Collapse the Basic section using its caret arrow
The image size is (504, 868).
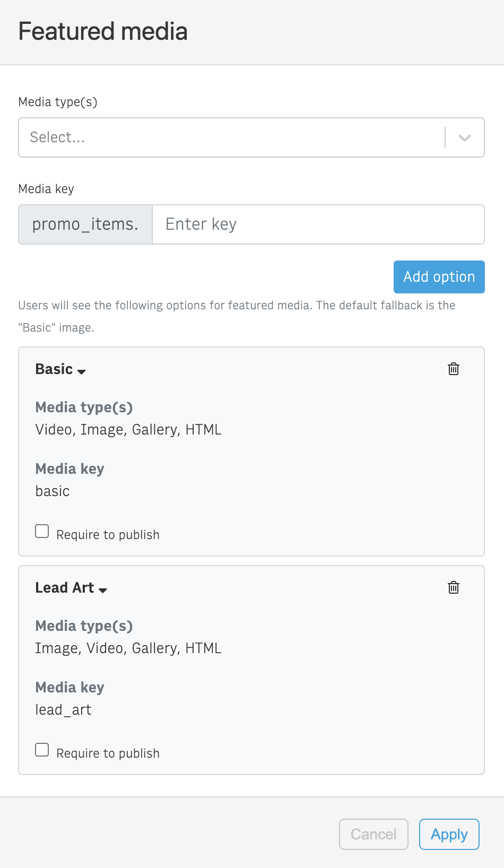pyautogui.click(x=81, y=371)
